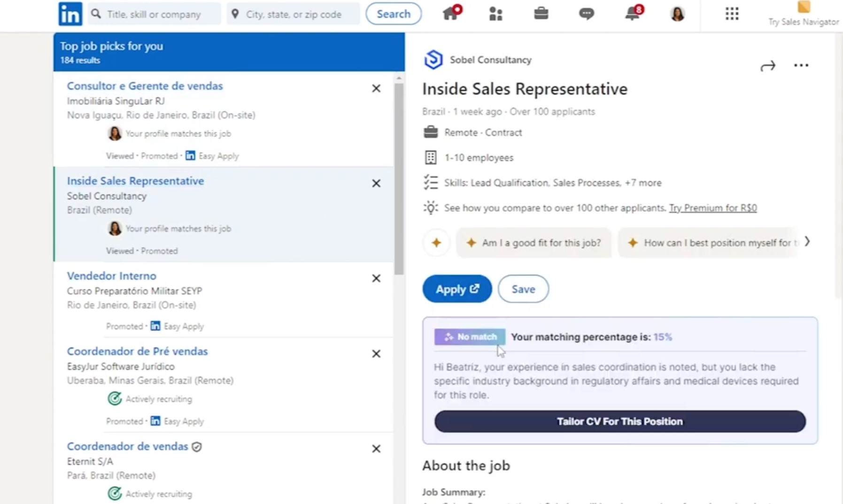This screenshot has width=843, height=504.
Task: Dismiss Consultor e Gerente de vendas job
Action: [376, 88]
